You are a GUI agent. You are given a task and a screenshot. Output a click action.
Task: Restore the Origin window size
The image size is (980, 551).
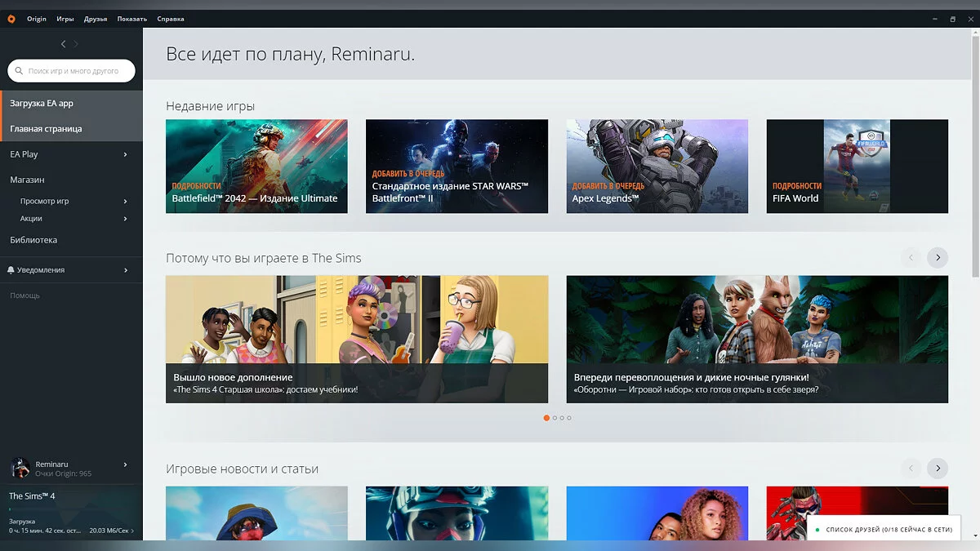coord(952,19)
